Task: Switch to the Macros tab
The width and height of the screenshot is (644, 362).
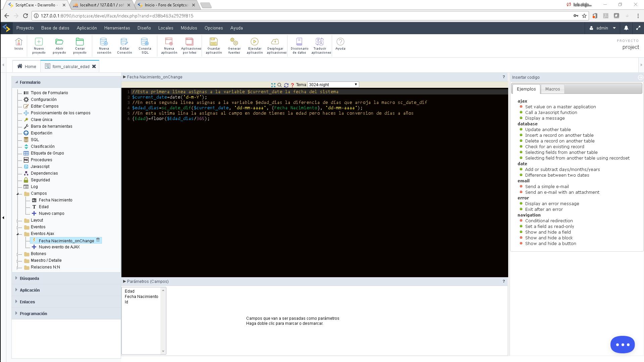Action: coord(552,89)
